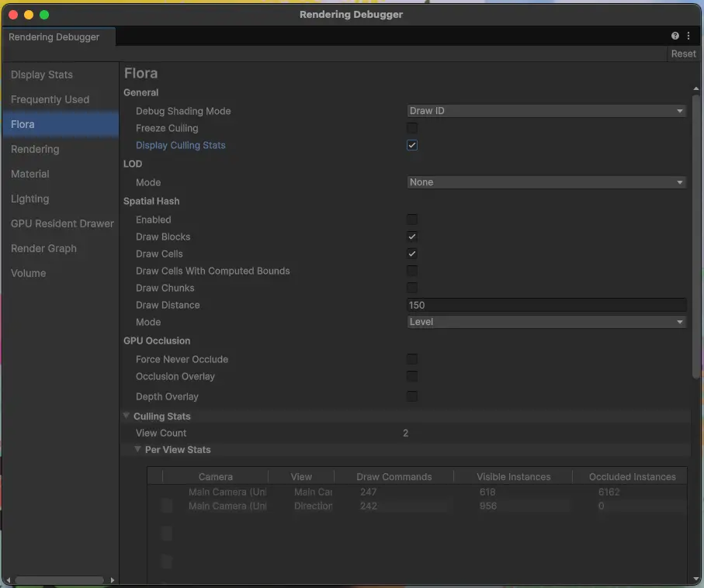Enable the Spatial Hash Enabled checkbox
This screenshot has height=588, width=704.
tap(411, 220)
